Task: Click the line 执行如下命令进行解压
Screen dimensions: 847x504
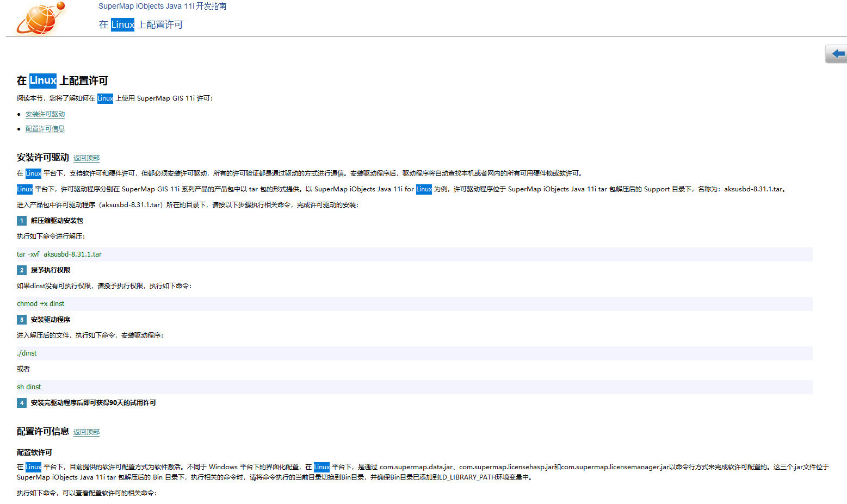Action: coord(51,237)
